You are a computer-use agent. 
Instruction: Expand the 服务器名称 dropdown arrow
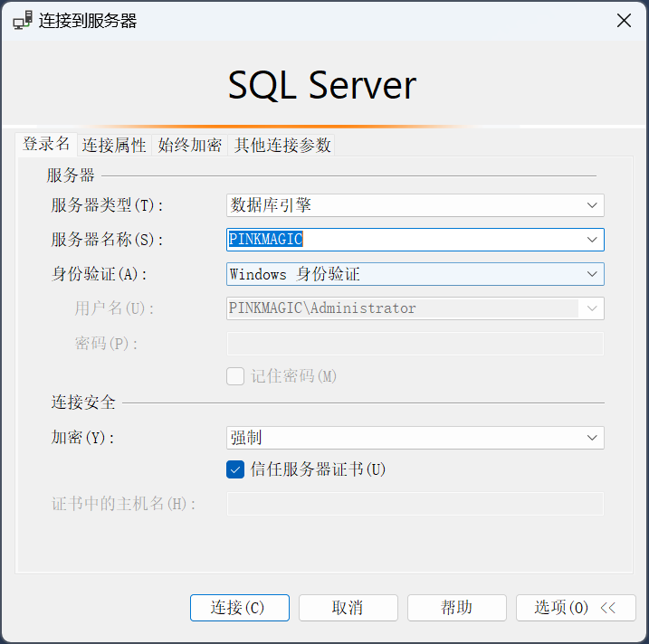[x=592, y=240]
